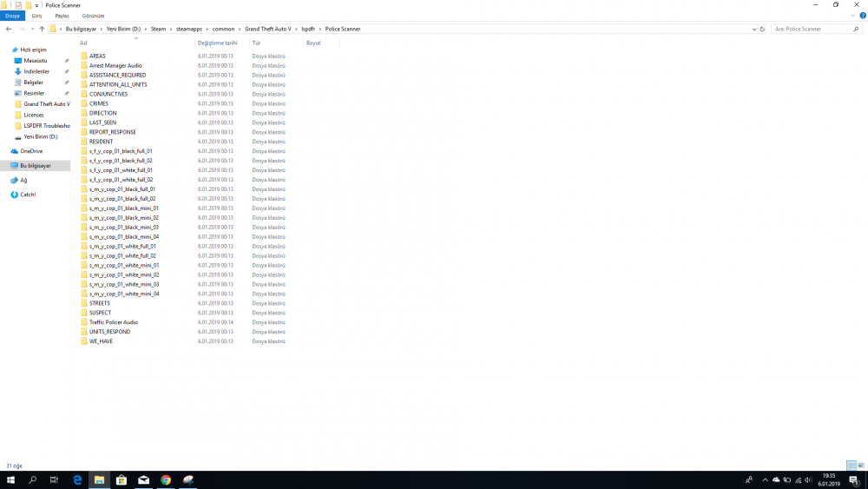Image resolution: width=868 pixels, height=489 pixels.
Task: Open the Paylaş ribbon tab
Action: point(62,16)
